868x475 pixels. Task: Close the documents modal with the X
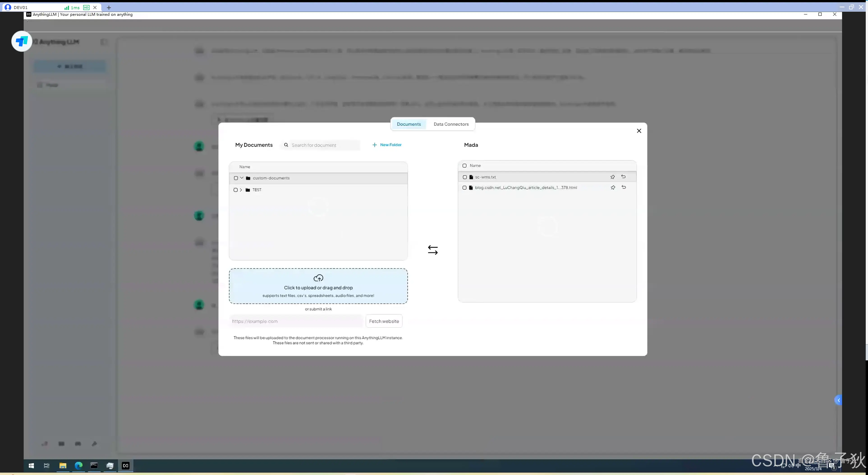pyautogui.click(x=639, y=131)
